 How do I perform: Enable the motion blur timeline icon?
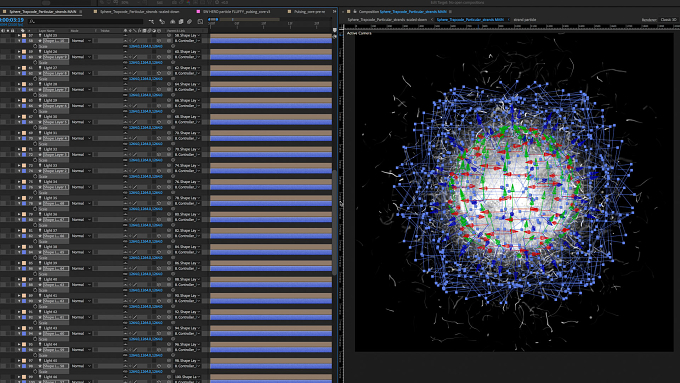pos(189,21)
